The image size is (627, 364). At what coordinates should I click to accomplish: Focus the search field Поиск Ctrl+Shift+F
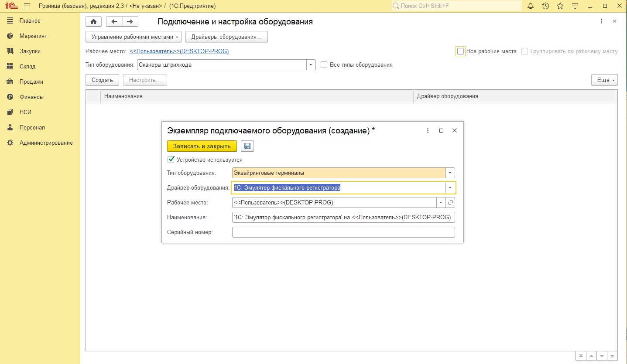[456, 6]
